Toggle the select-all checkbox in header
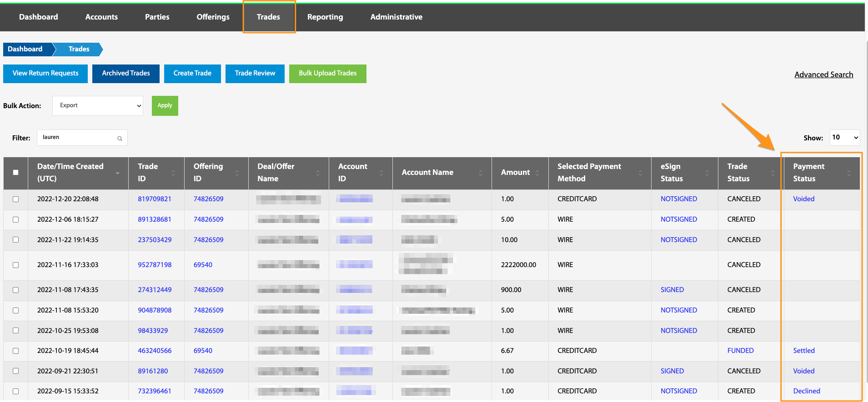Screen dimensions: 868x402 [x=16, y=173]
